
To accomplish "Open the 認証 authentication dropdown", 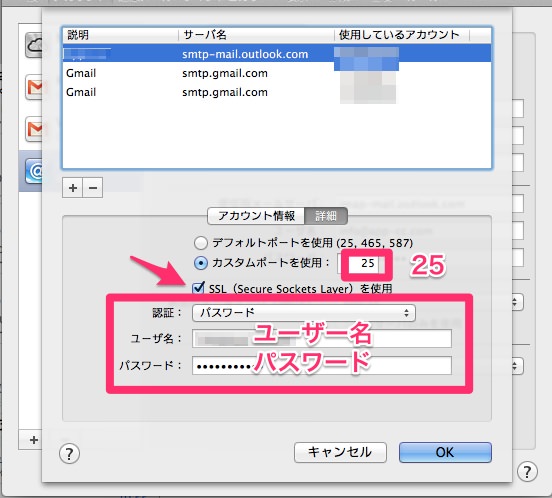I will click(304, 313).
